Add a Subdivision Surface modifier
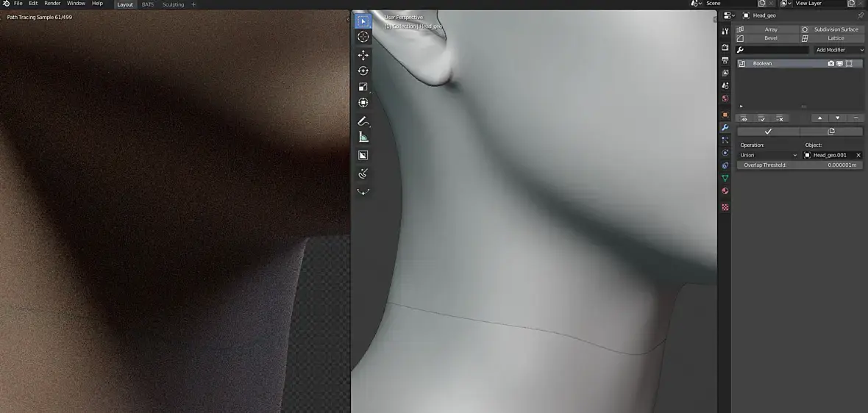 tap(832, 29)
